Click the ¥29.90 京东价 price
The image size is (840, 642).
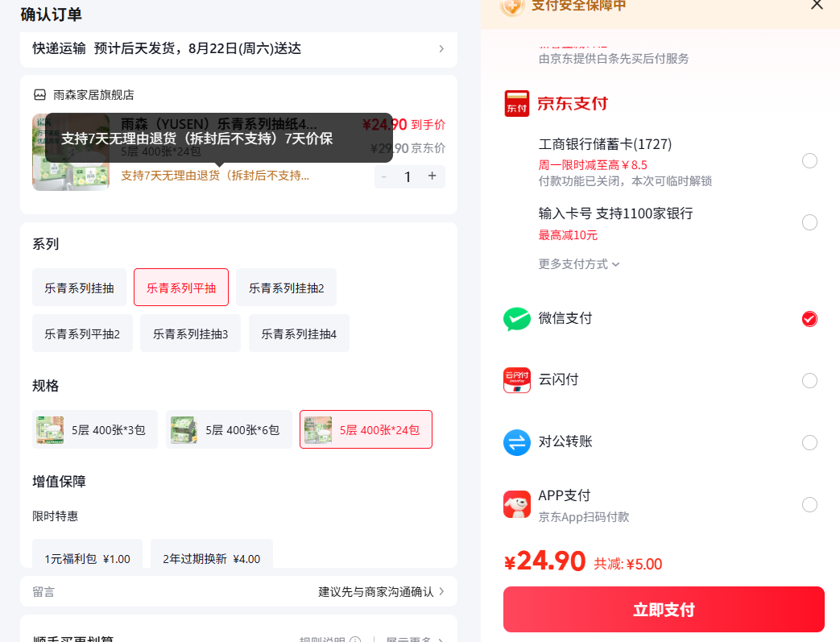[408, 148]
